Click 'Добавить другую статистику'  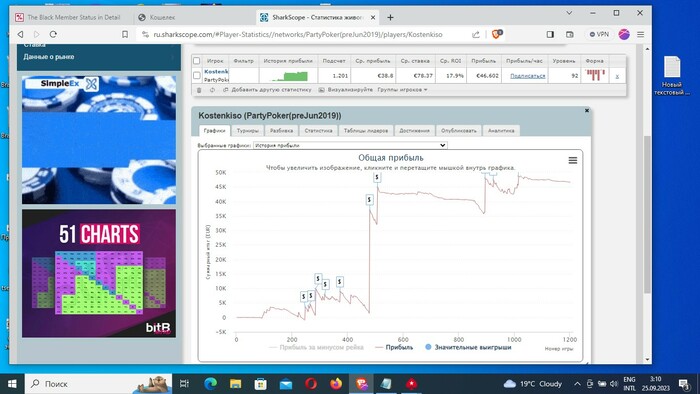(267, 90)
